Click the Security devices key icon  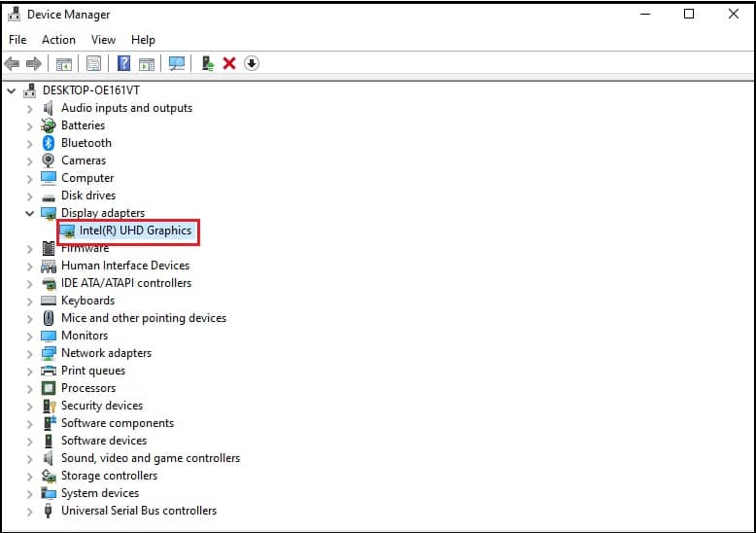point(49,406)
